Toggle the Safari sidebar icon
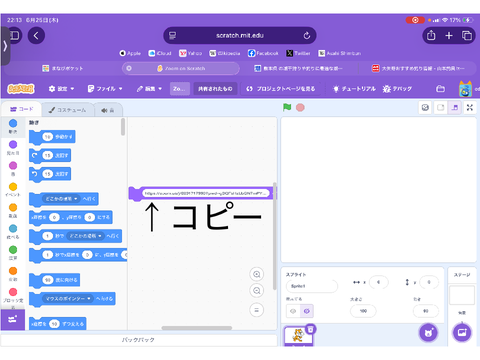The image size is (480, 360). point(14,35)
